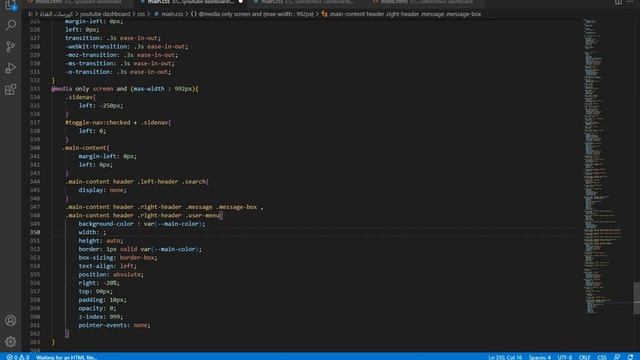
Task: Click the feedback icon in status bar
Action: (617, 357)
